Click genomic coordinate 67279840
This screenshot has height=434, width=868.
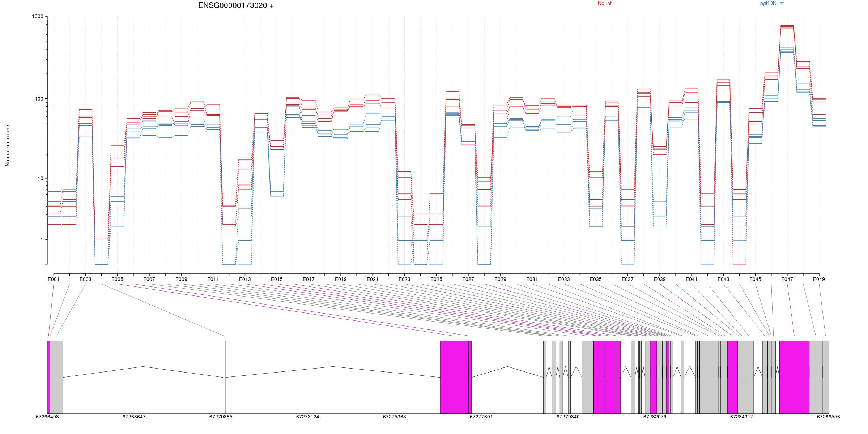coord(568,417)
